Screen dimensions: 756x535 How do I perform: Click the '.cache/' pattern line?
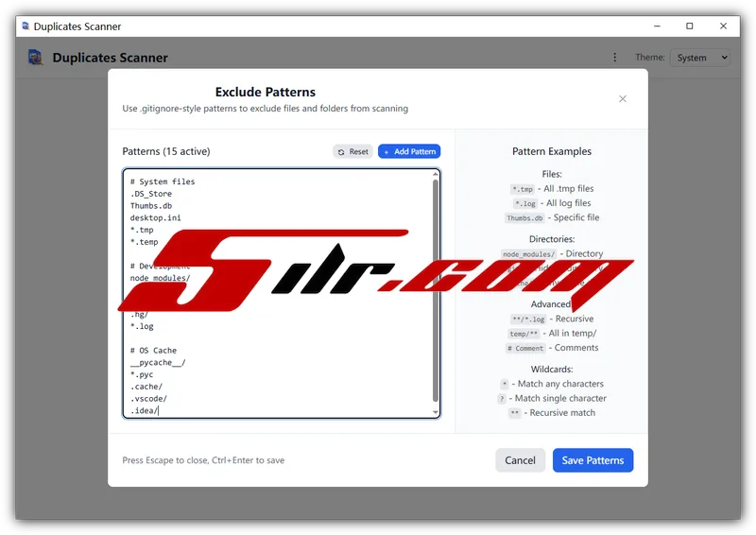coord(146,387)
